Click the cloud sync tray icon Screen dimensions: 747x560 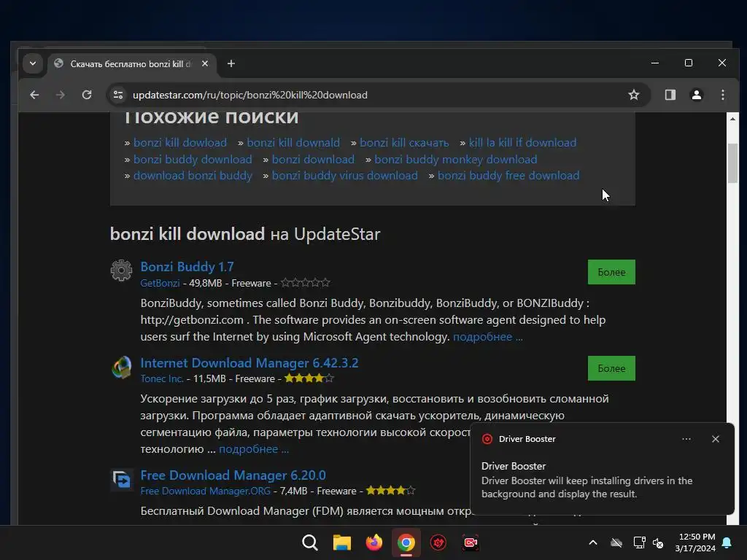point(616,542)
